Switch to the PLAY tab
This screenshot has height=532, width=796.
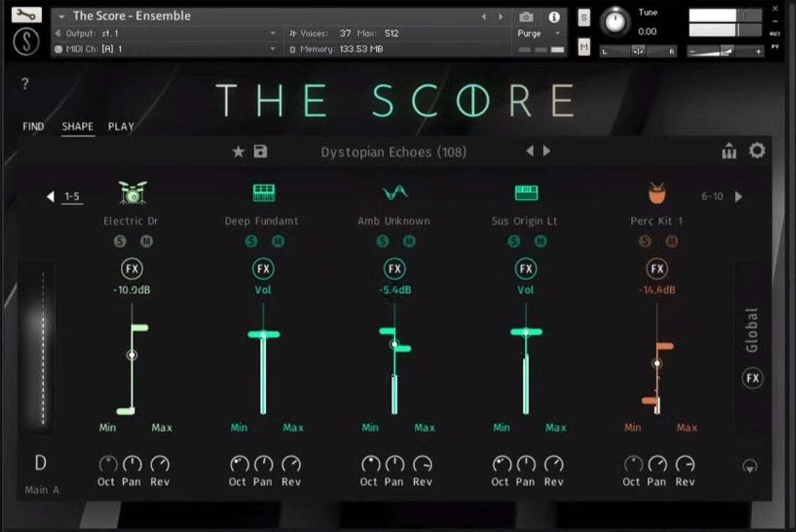[x=121, y=127]
